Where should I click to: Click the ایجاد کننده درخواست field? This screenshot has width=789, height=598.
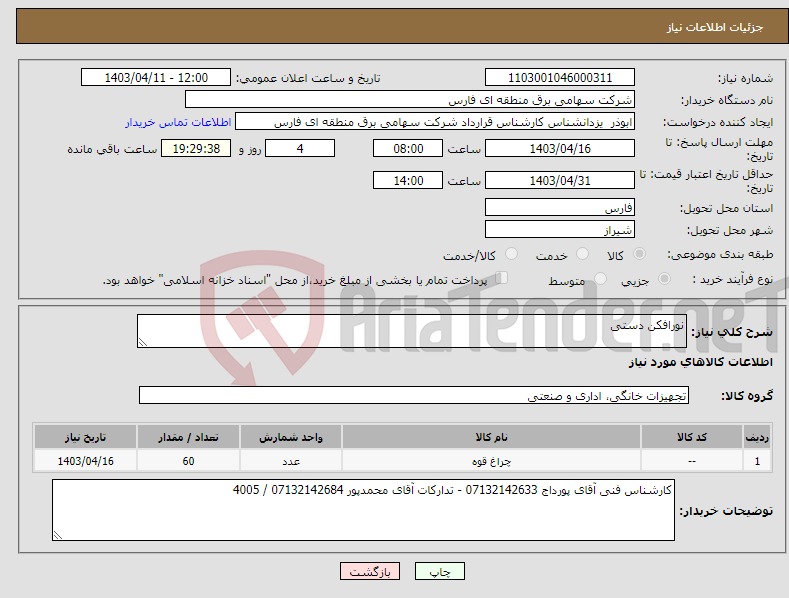(x=435, y=122)
